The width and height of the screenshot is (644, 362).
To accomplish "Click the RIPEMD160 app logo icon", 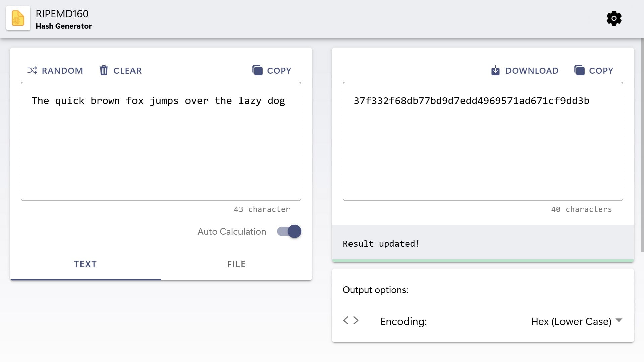I will click(x=18, y=18).
